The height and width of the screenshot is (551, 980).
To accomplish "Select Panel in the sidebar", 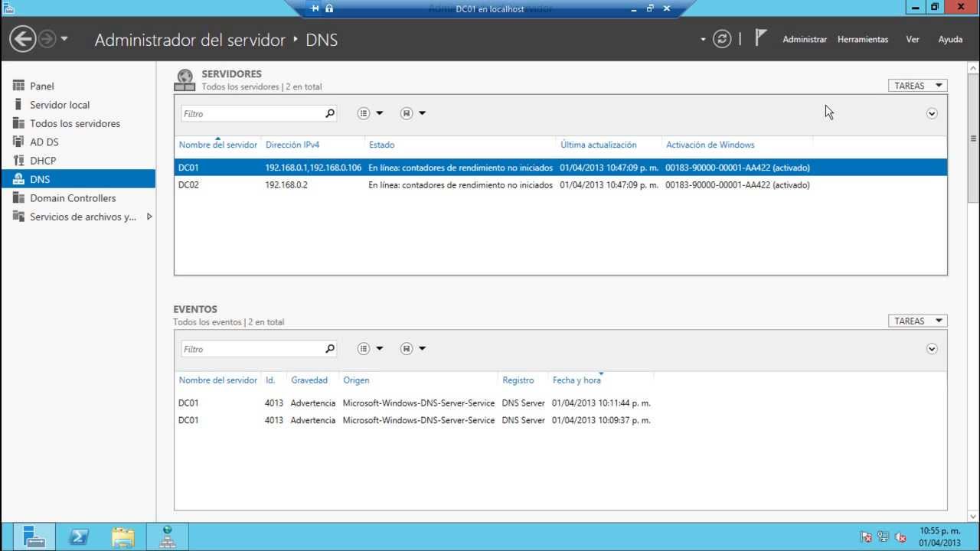I will point(78,86).
